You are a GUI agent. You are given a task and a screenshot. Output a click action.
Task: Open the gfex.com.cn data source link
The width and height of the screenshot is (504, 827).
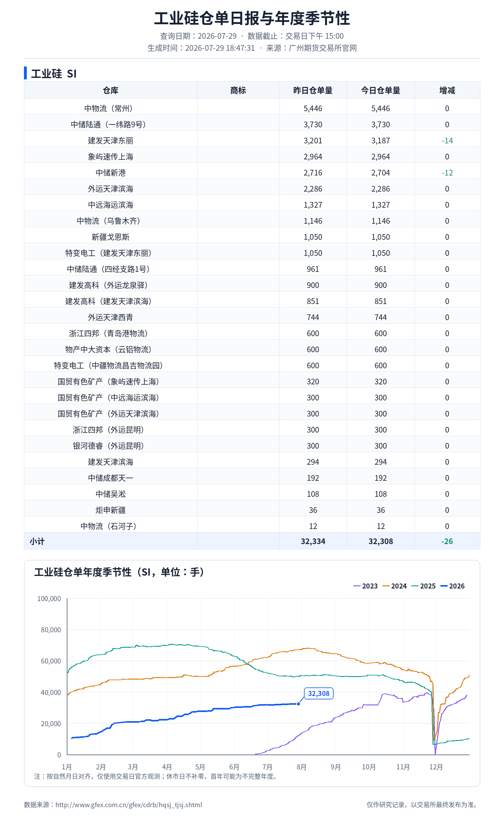click(129, 805)
